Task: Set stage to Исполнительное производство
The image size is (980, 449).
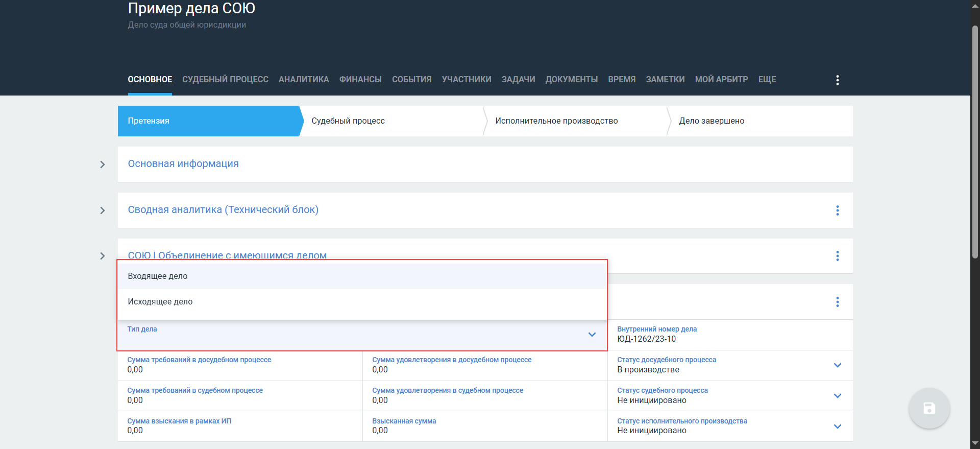Action: tap(556, 121)
